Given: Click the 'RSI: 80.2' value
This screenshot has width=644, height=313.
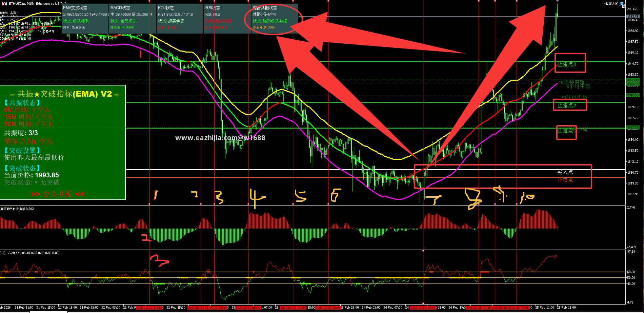Looking at the screenshot, I should 213,14.
